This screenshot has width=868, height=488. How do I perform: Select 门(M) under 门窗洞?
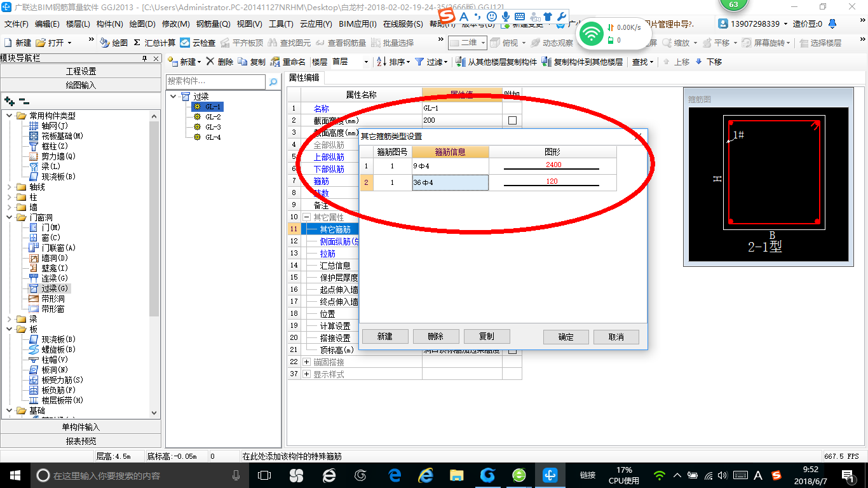tap(45, 227)
